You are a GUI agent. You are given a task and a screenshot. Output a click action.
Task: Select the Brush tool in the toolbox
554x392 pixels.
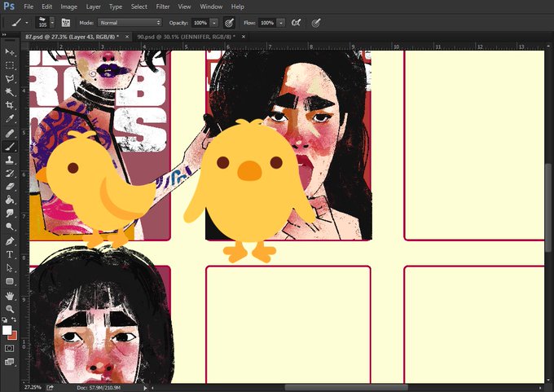click(x=10, y=147)
